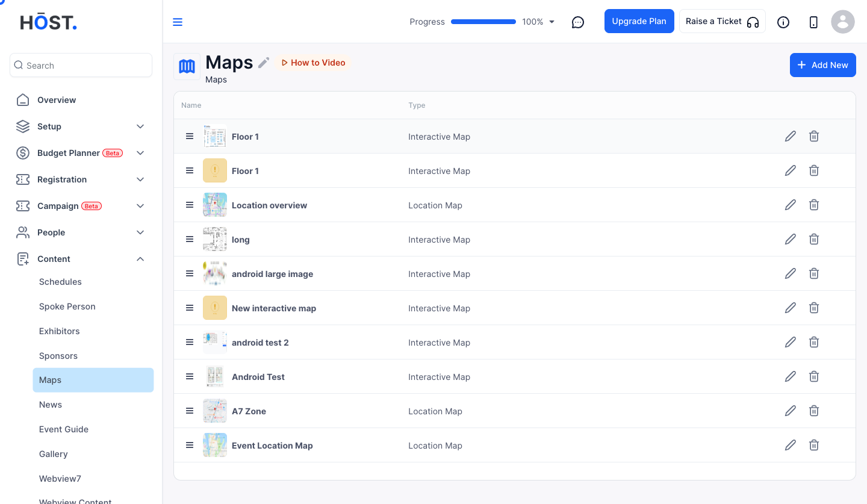The image size is (867, 504).
Task: Go to Exhibitors in the sidebar
Action: tap(60, 331)
